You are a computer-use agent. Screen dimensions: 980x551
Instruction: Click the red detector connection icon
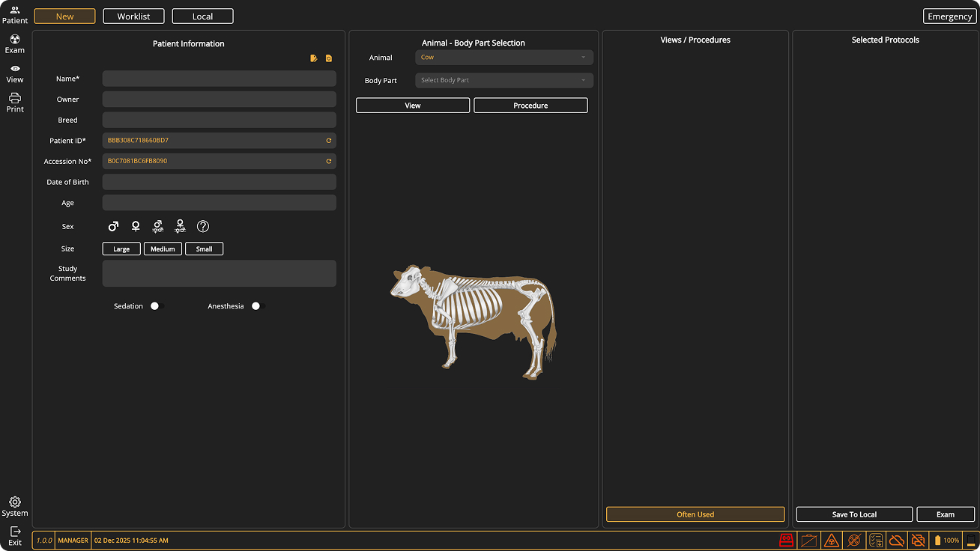[786, 540]
